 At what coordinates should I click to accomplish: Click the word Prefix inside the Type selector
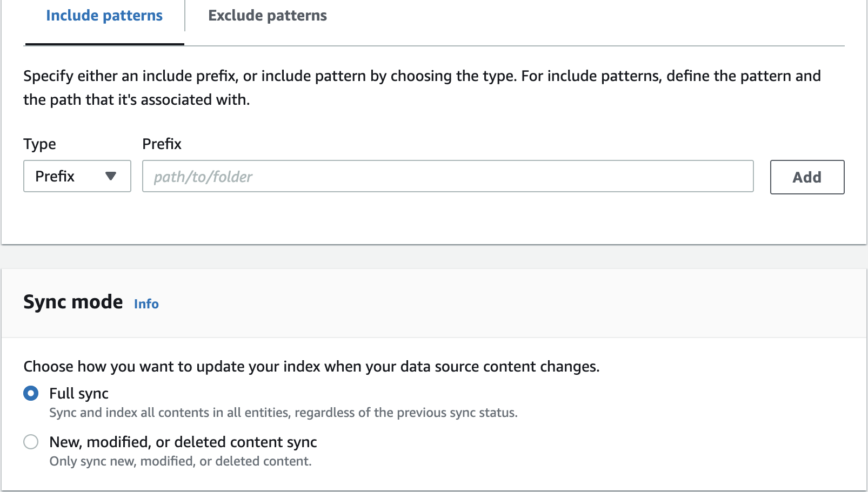tap(55, 177)
